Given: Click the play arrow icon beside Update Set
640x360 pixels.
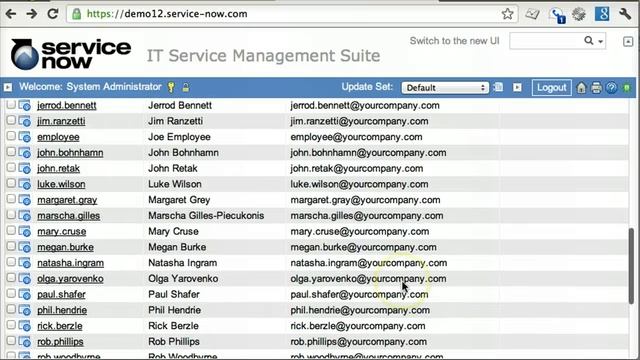Looking at the screenshot, I should pyautogui.click(x=517, y=87).
